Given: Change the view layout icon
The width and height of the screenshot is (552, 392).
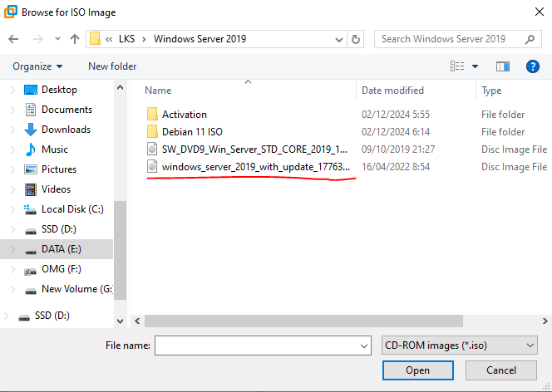Looking at the screenshot, I should coord(457,66).
